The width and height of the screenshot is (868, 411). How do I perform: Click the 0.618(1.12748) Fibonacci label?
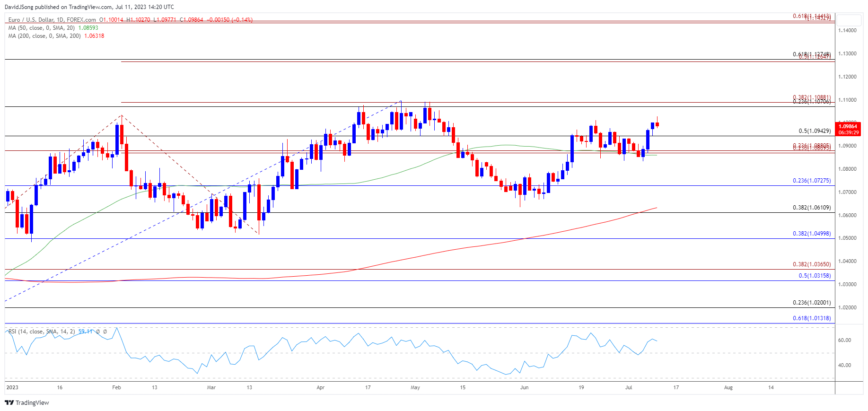pos(812,54)
